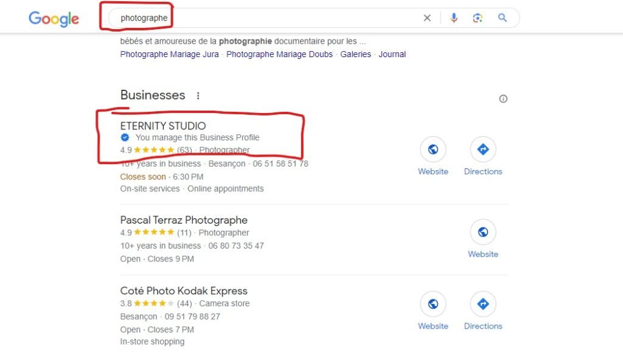Screen dimensions: 623x364
Task: Click the Google logo
Action: (54, 18)
